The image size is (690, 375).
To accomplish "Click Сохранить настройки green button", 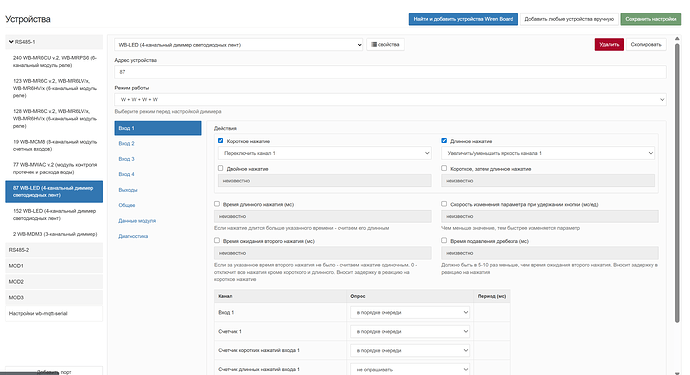I will pyautogui.click(x=650, y=19).
